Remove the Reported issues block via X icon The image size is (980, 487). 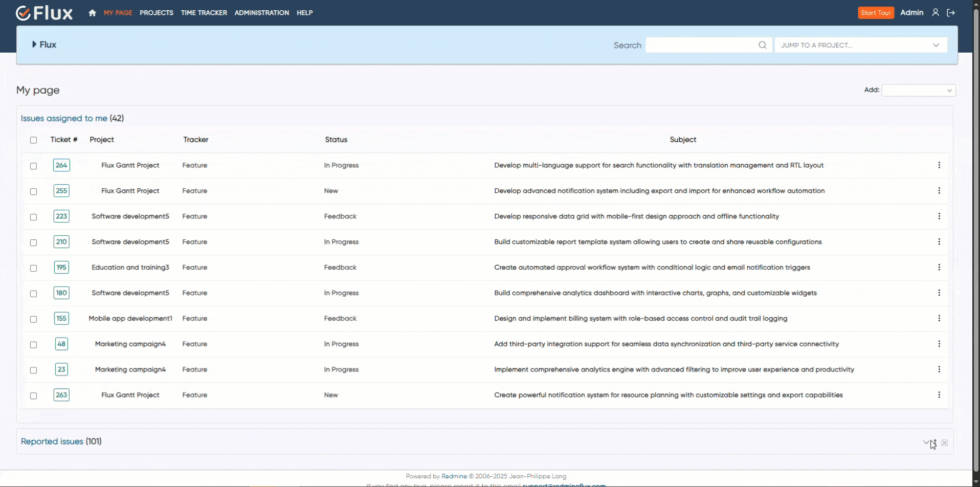(x=944, y=443)
